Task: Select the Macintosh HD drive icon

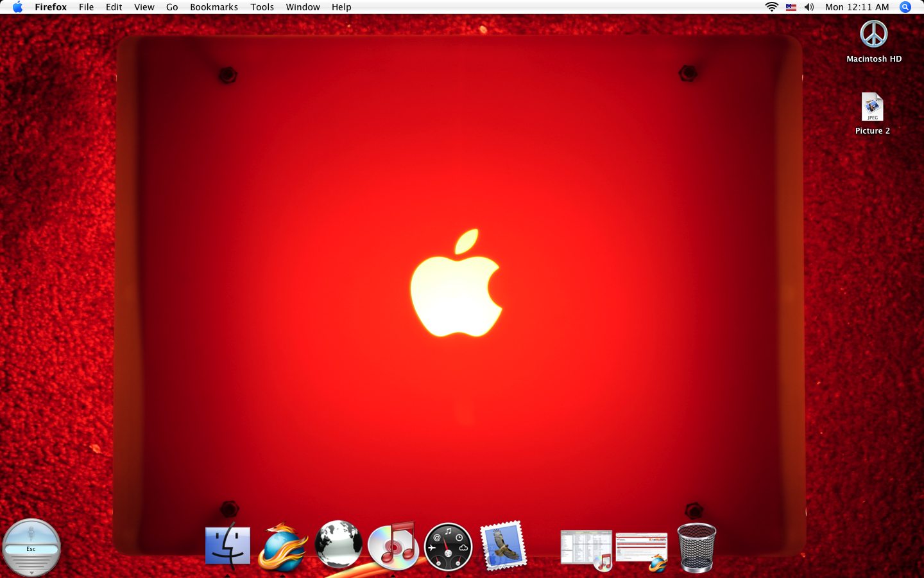Action: [x=874, y=35]
